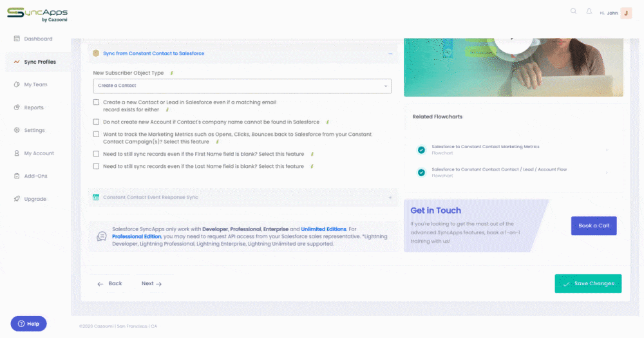Click the Upgrade rocket icon
The image size is (644, 338).
pyautogui.click(x=17, y=199)
